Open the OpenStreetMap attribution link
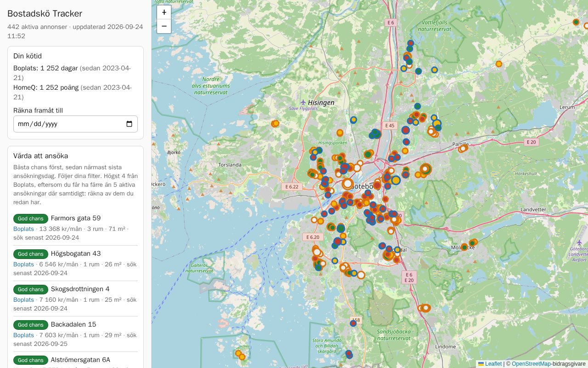The image size is (588, 368). (531, 364)
